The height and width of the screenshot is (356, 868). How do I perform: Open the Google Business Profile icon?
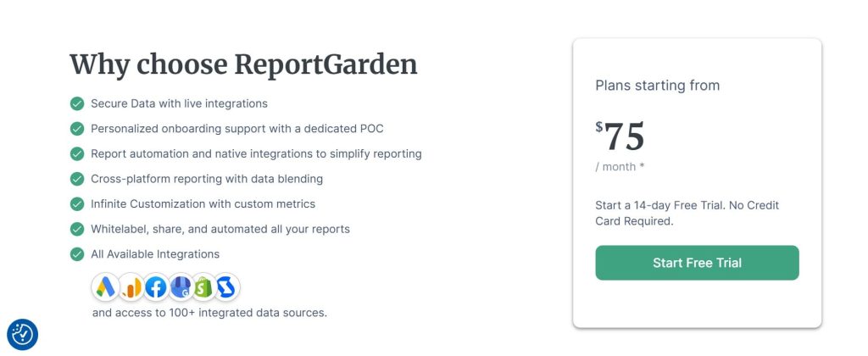pos(181,287)
